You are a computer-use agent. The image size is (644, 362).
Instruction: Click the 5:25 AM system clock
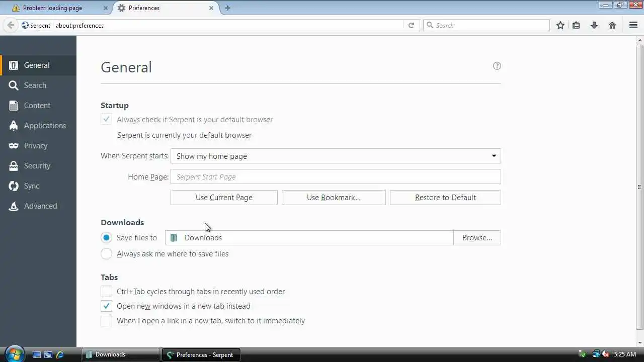point(625,354)
